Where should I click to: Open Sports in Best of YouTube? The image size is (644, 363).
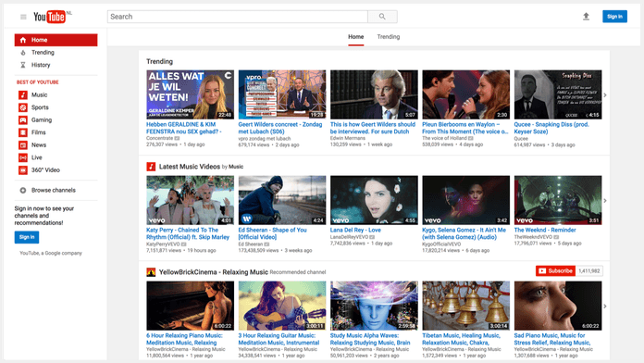point(40,107)
